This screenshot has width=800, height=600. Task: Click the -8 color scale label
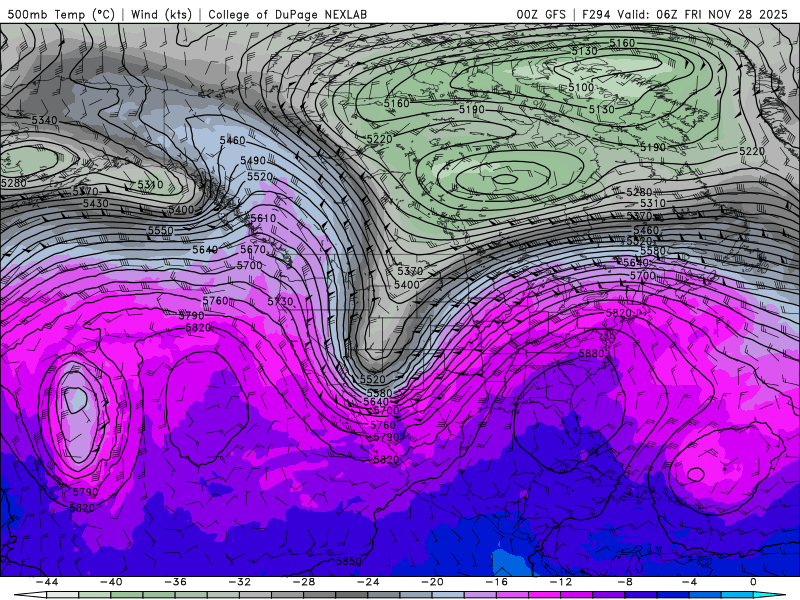[x=625, y=582]
